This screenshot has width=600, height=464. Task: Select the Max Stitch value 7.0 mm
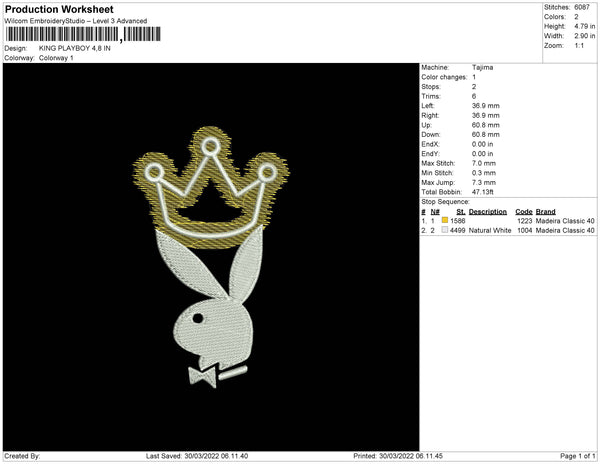click(x=484, y=163)
